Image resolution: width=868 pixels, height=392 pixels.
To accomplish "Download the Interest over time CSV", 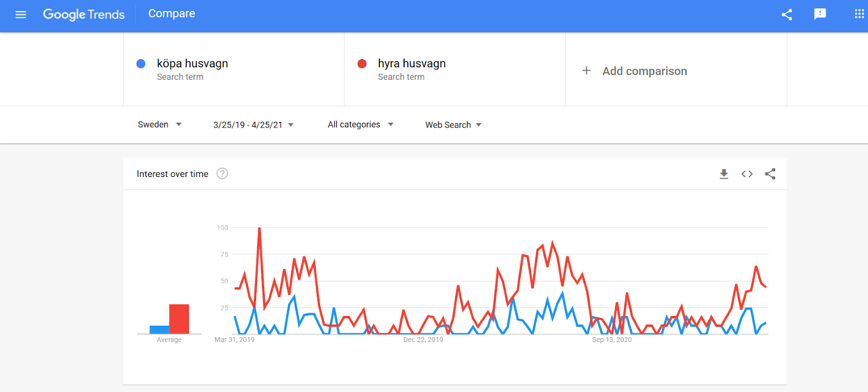I will coord(724,174).
